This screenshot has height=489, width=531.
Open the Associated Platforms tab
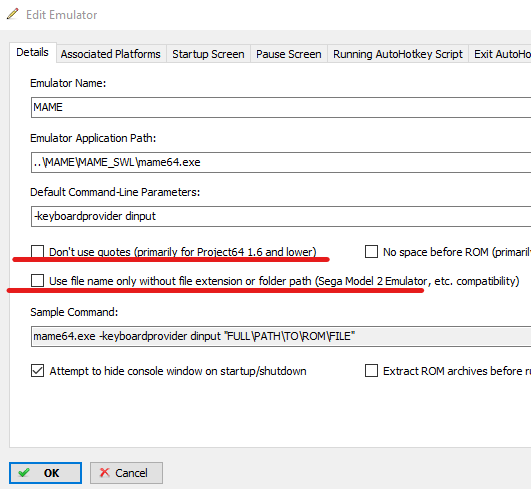(x=111, y=54)
